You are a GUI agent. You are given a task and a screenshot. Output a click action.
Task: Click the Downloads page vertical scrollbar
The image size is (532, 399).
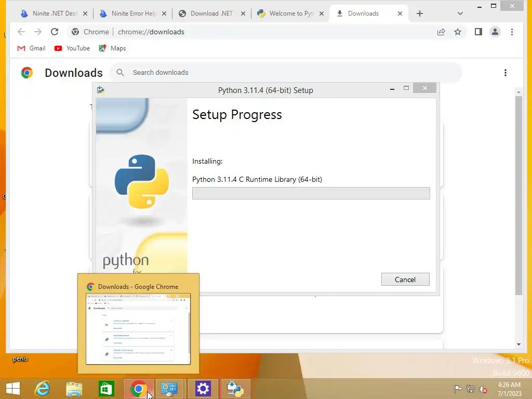click(518, 195)
